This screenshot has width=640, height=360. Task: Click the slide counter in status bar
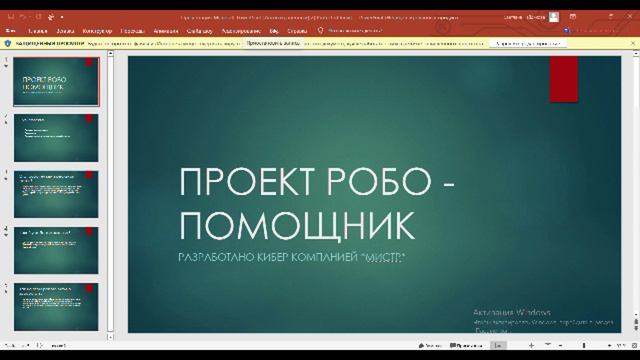point(16,346)
